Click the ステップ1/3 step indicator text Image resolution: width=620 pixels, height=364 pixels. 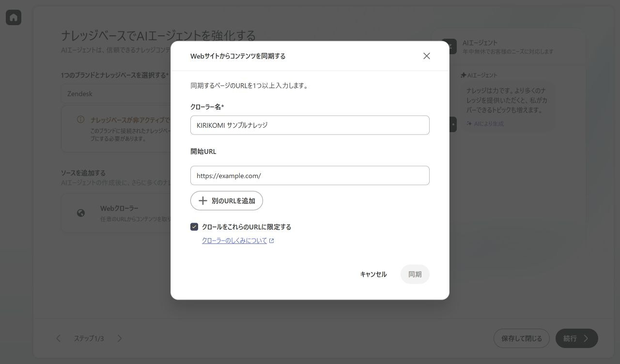pyautogui.click(x=89, y=338)
